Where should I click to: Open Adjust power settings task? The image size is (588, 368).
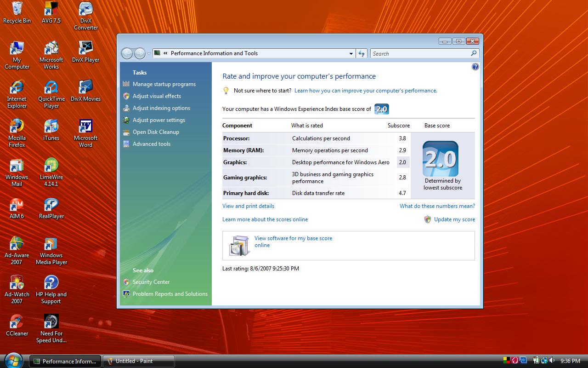click(x=159, y=120)
